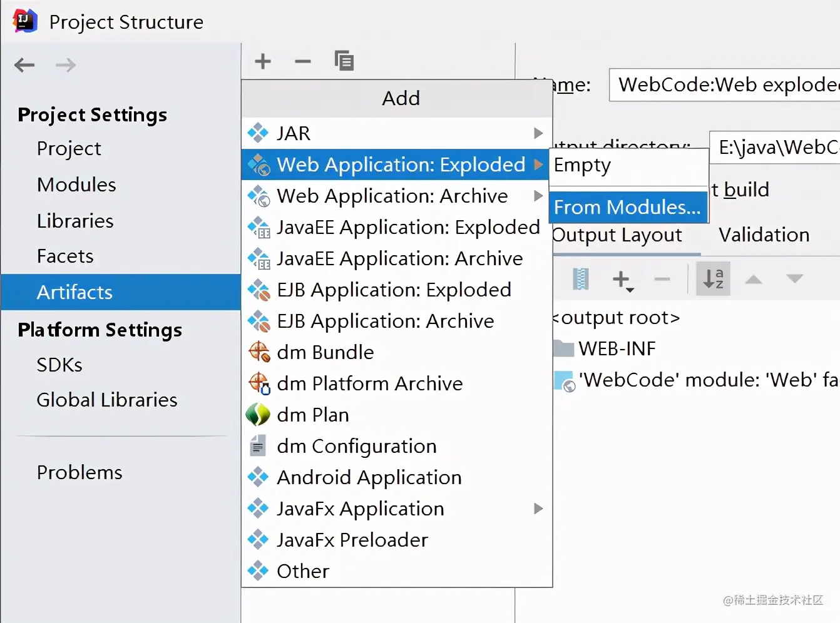This screenshot has height=623, width=840.
Task: Select From Modules... submenu option
Action: coord(628,207)
